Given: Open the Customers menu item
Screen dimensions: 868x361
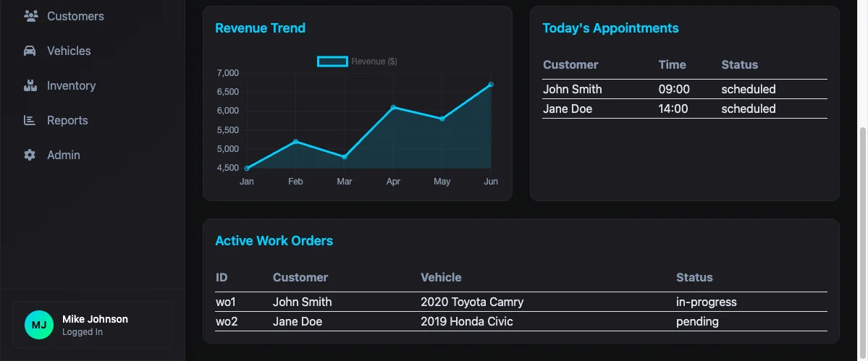Looking at the screenshot, I should point(75,16).
